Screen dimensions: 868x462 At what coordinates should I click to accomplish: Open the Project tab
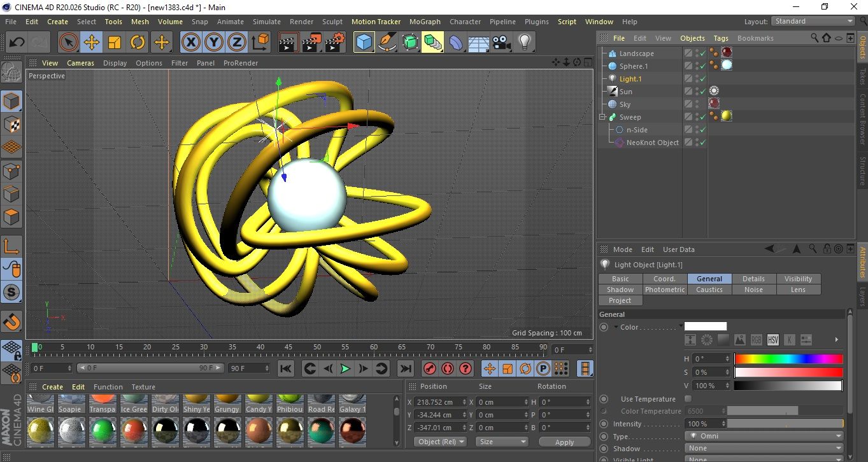pos(620,300)
